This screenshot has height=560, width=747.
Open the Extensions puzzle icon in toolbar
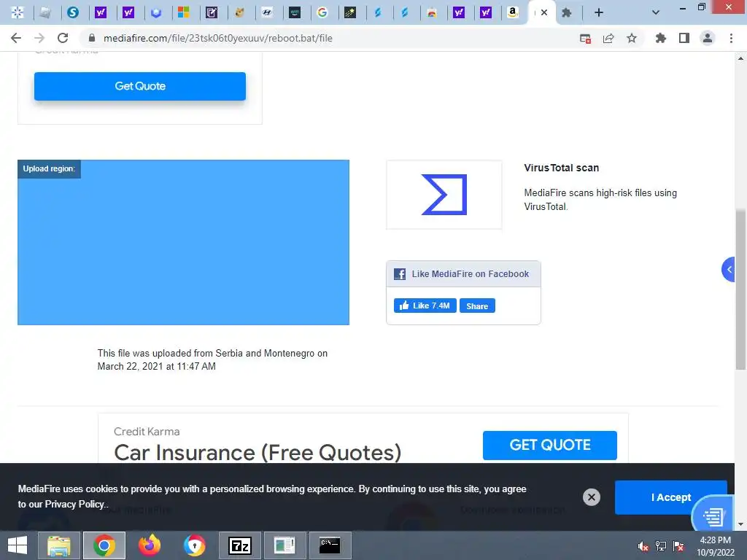pos(661,38)
